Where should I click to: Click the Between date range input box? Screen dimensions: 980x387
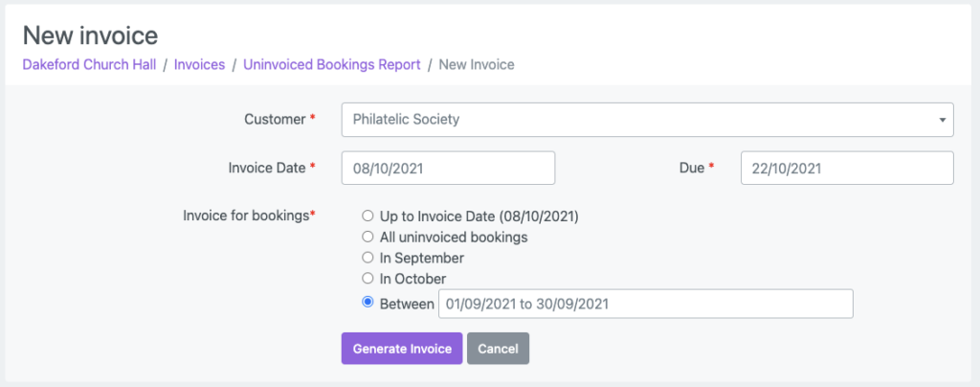[x=646, y=304]
